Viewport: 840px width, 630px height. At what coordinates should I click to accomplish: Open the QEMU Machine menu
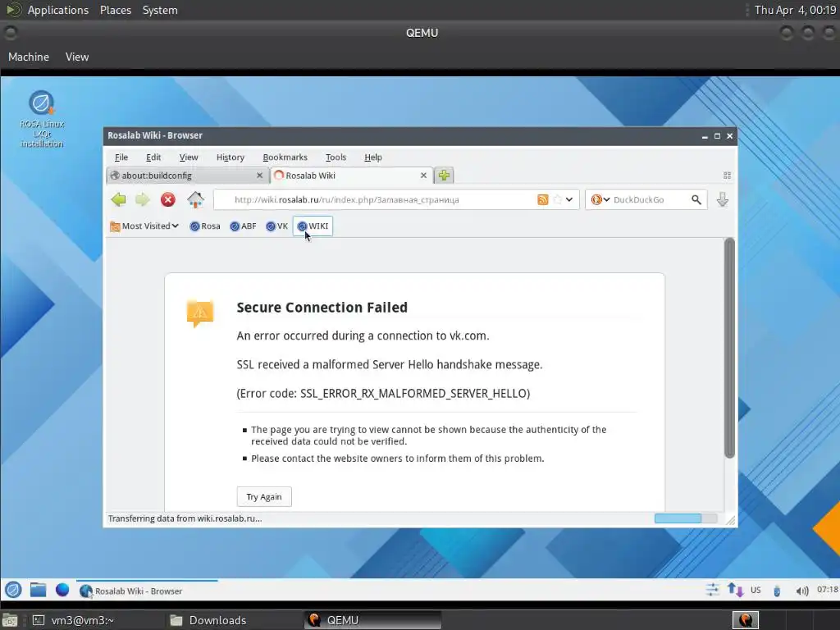29,57
